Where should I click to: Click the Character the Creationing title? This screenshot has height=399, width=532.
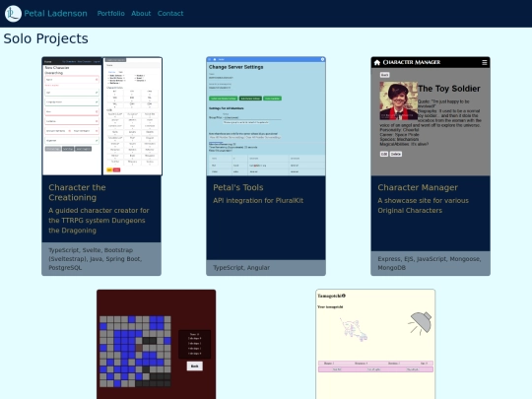tap(78, 192)
